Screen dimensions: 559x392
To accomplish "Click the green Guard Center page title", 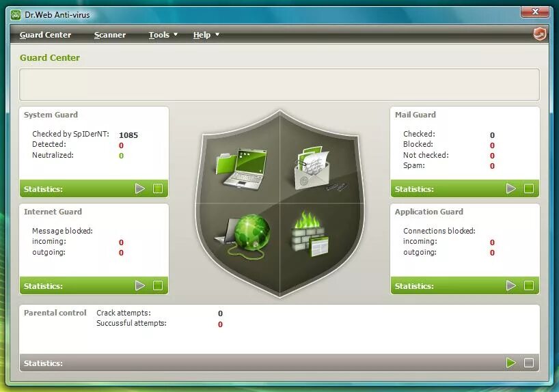I will point(50,58).
